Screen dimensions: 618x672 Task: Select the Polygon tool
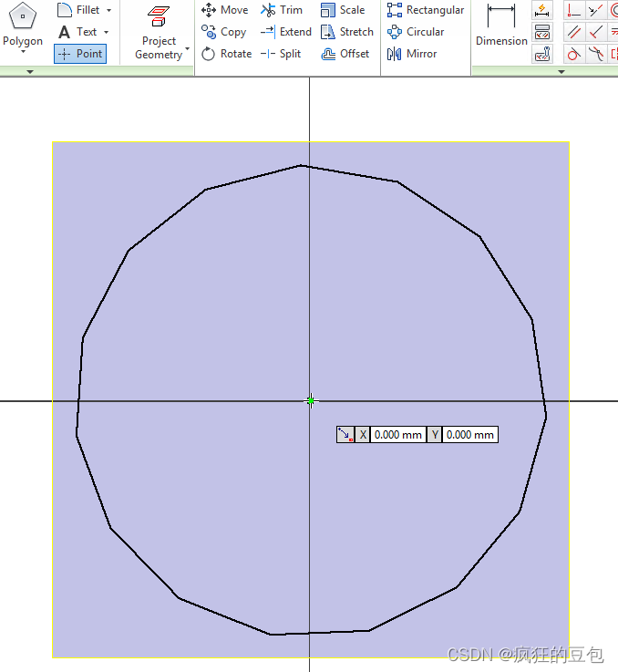(x=23, y=26)
